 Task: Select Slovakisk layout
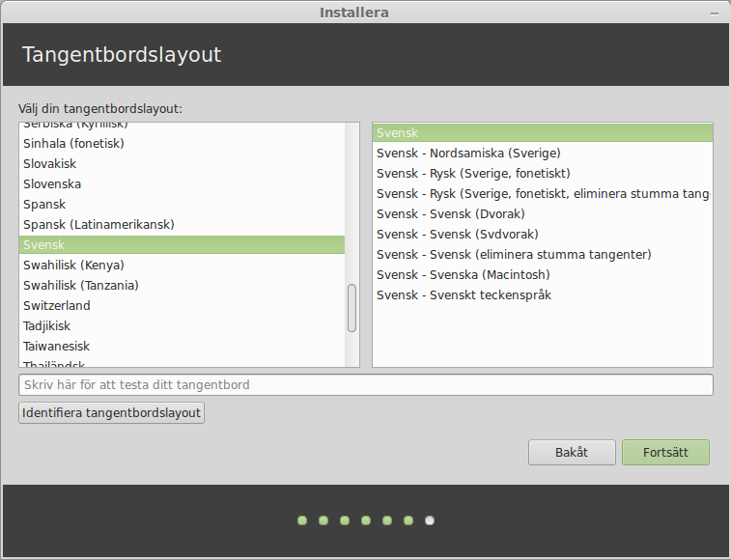(182, 164)
